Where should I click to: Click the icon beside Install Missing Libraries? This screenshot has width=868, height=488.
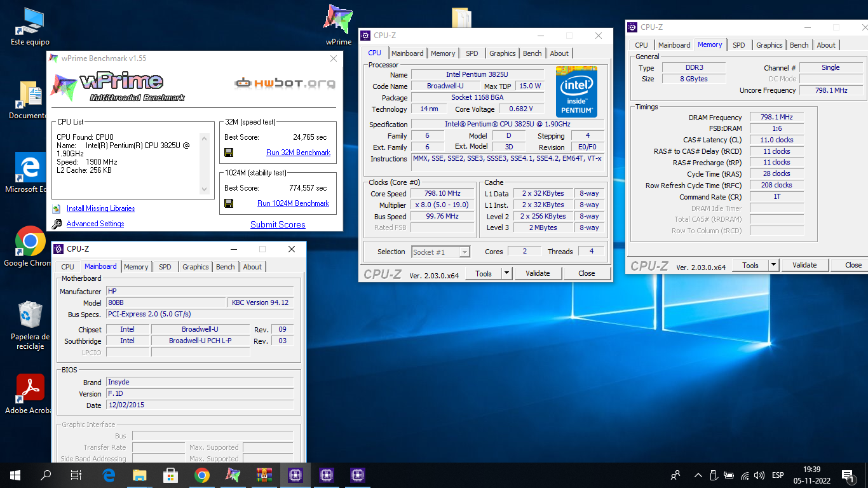(57, 208)
